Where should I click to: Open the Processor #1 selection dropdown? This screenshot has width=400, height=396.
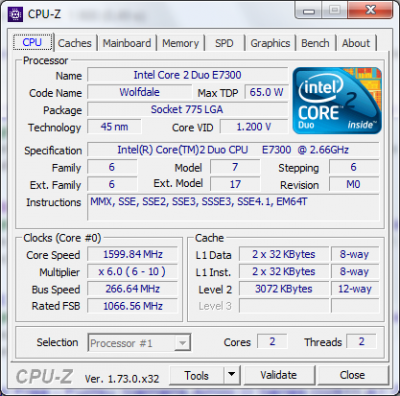click(139, 343)
